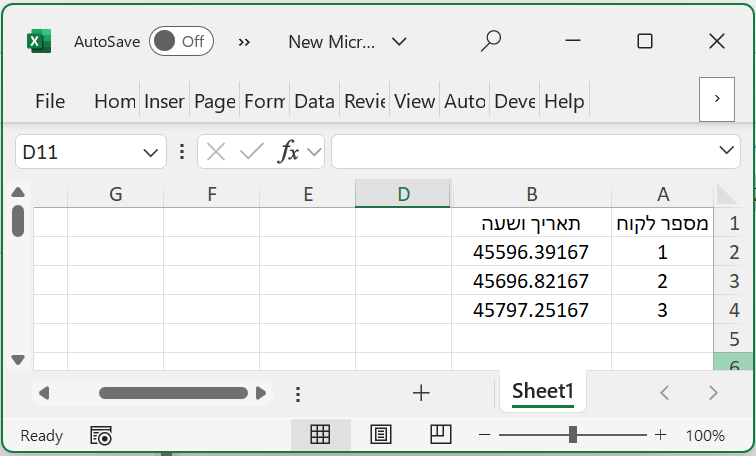756x456 pixels.
Task: Open the Search magnifier icon
Action: point(490,41)
